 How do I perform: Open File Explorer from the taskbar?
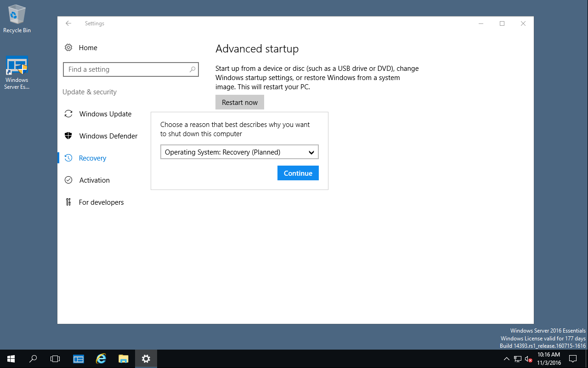(x=123, y=359)
